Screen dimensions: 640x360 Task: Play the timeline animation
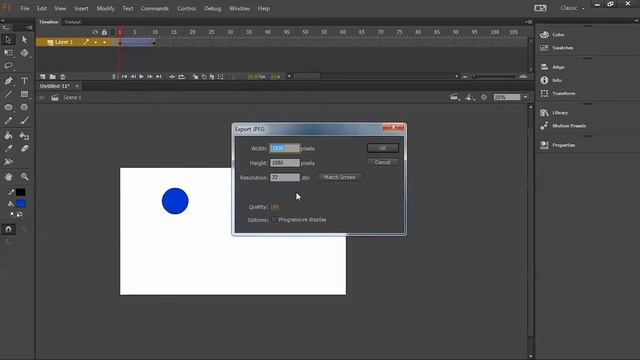(x=141, y=77)
